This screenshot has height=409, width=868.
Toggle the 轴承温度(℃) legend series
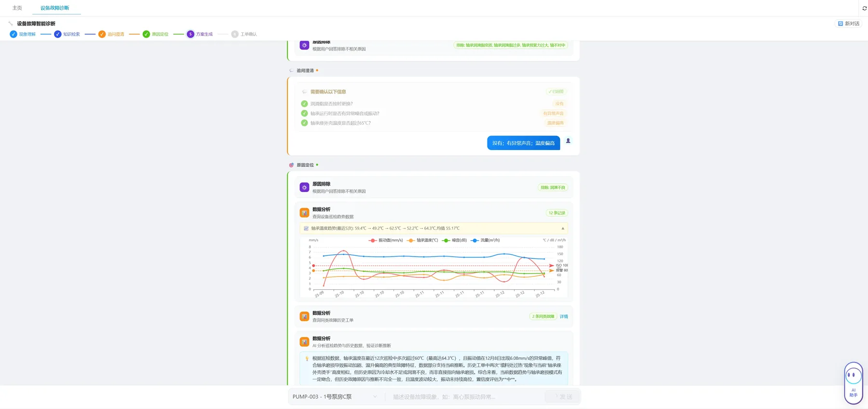coord(422,240)
